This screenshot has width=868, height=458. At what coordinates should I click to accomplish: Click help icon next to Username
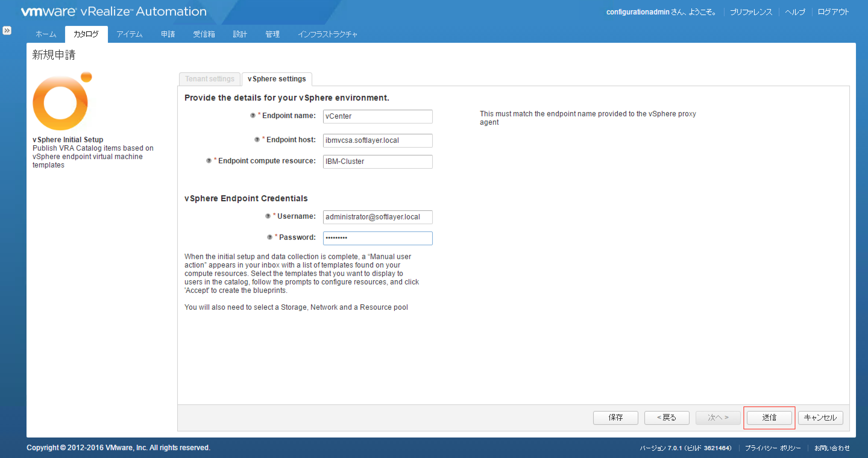point(268,216)
